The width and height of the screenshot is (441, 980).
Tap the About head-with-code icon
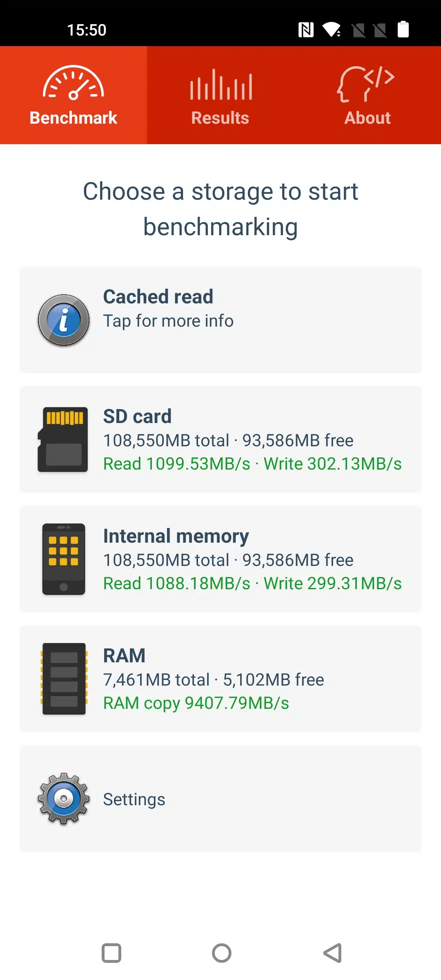tap(366, 84)
